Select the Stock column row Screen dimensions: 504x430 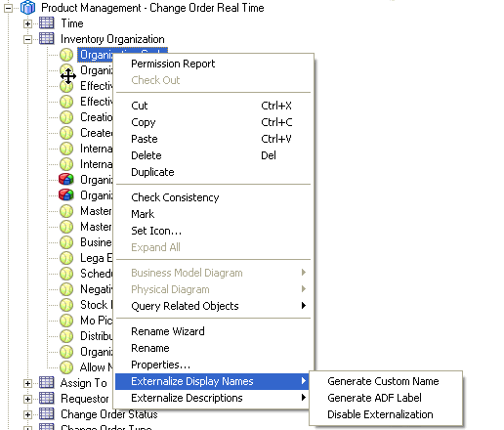(97, 305)
